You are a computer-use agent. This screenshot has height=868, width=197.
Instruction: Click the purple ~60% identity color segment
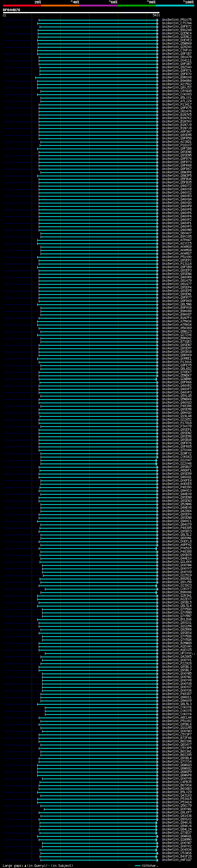pos(99,6)
